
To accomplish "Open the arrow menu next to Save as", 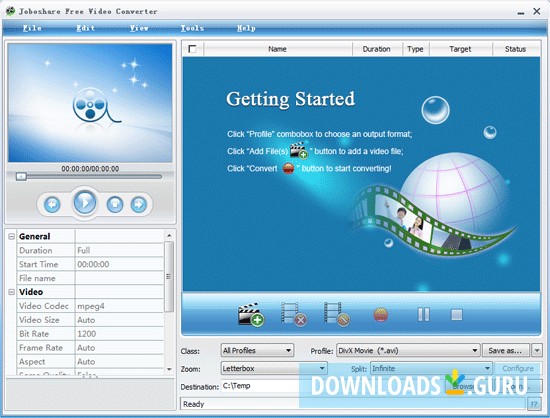I will coord(537,350).
